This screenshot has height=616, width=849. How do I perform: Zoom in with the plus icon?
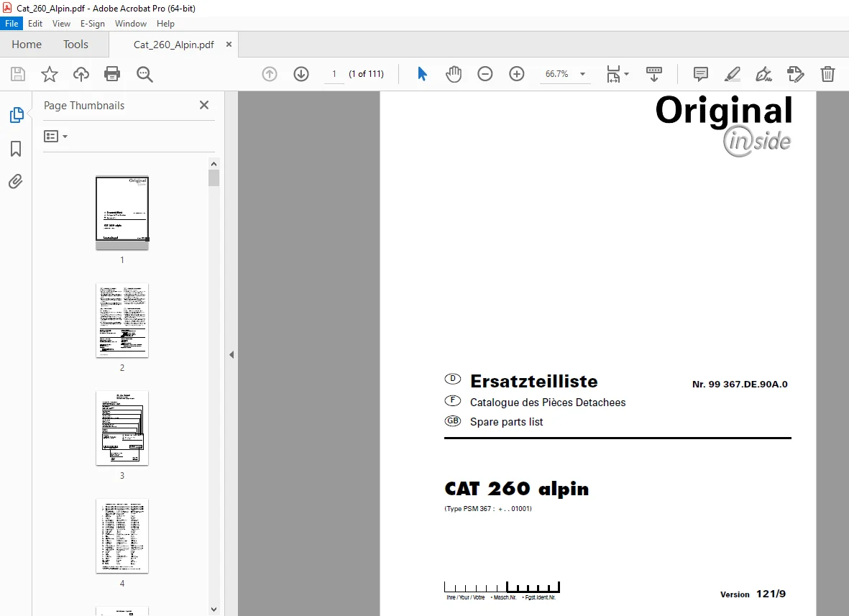[x=517, y=74]
